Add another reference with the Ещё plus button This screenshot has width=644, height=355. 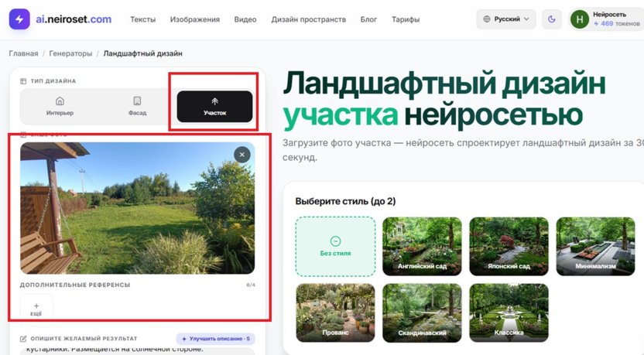pos(36,309)
